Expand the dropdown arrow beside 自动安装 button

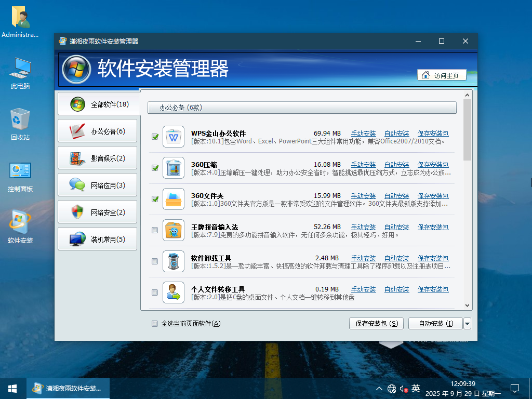coord(467,324)
